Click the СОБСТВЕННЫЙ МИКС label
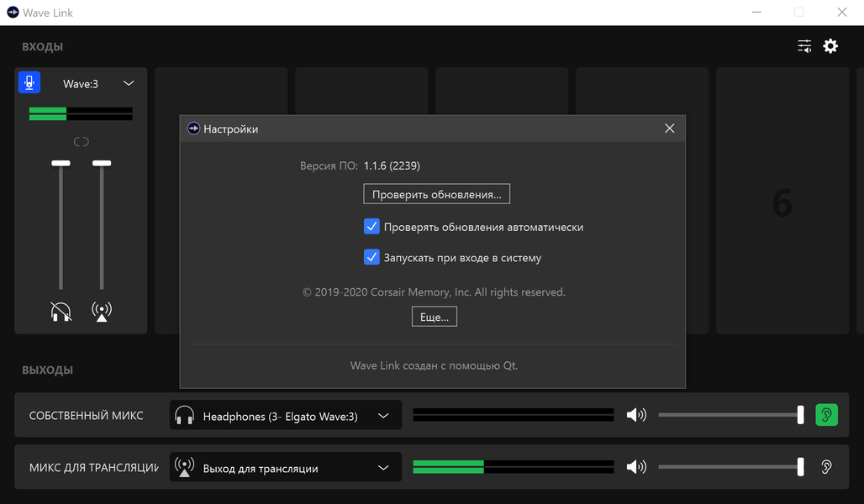The height and width of the screenshot is (504, 864). 86,416
